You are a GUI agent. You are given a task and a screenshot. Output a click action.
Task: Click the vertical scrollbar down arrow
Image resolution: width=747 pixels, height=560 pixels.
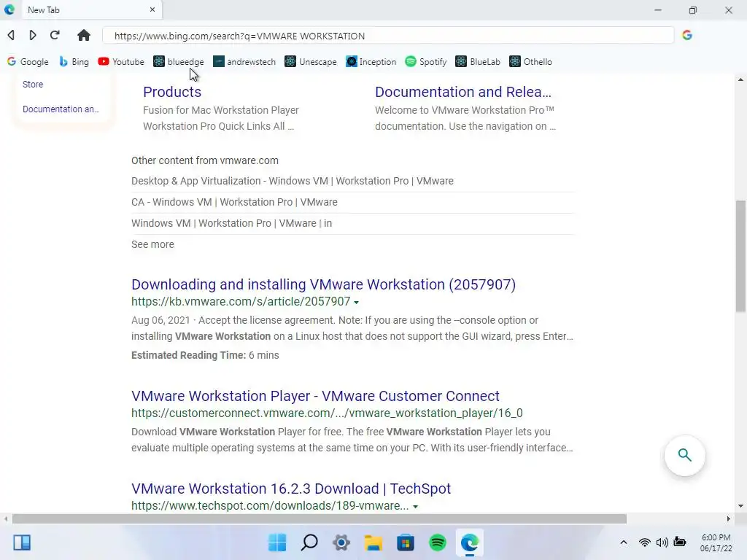(x=740, y=506)
